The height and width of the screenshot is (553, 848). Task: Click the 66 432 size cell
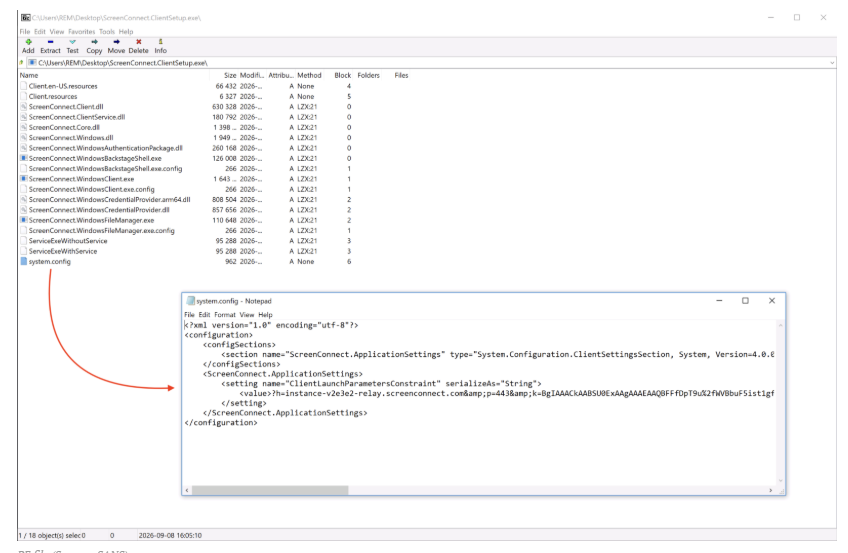pos(226,86)
